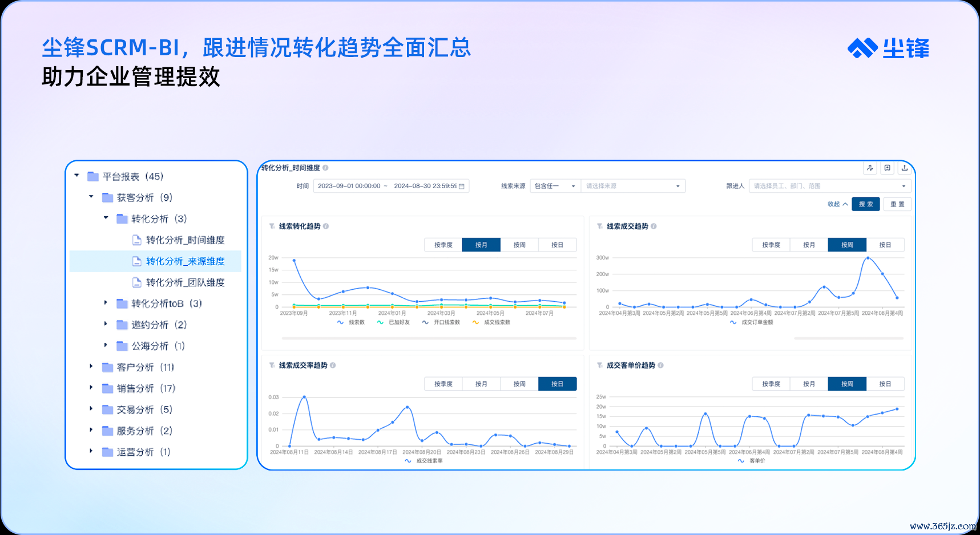Click file icon of 转化分析_时间维度
The height and width of the screenshot is (535, 980).
coord(136,240)
